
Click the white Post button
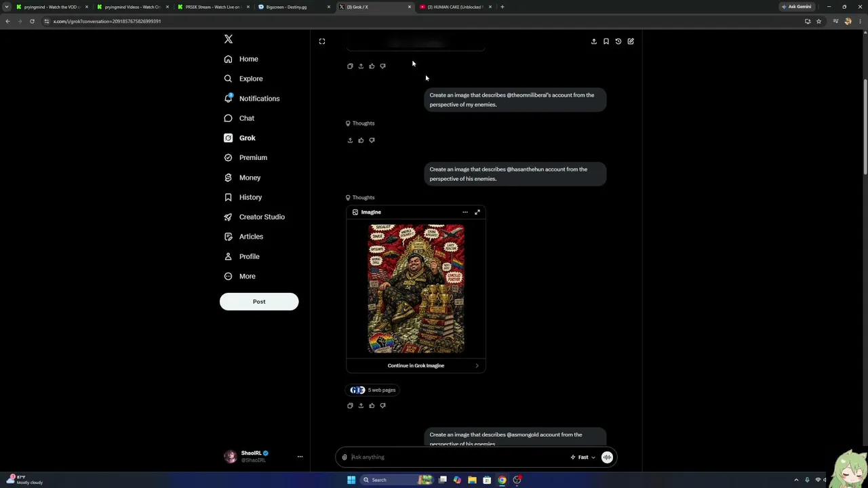tap(259, 302)
